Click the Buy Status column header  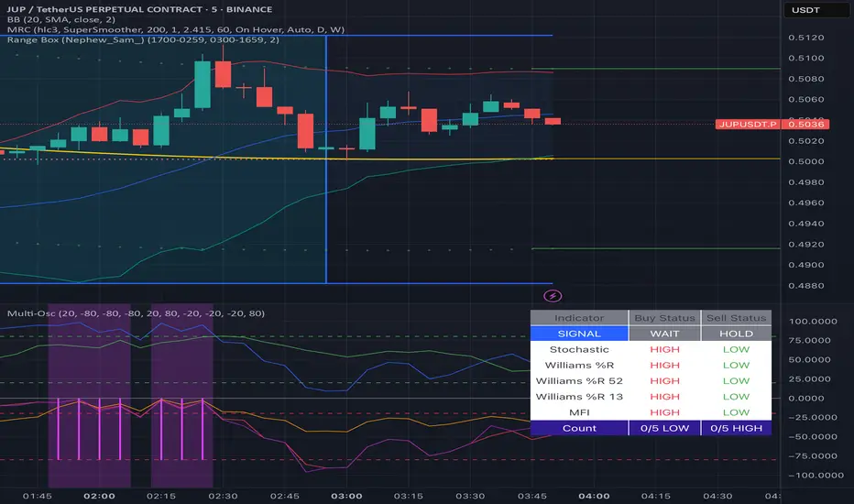(x=664, y=318)
